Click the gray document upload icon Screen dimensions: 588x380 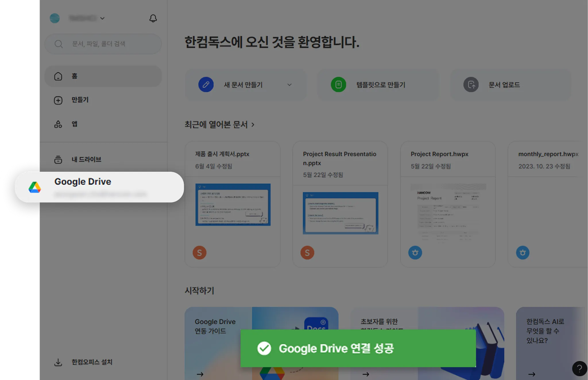tap(471, 85)
